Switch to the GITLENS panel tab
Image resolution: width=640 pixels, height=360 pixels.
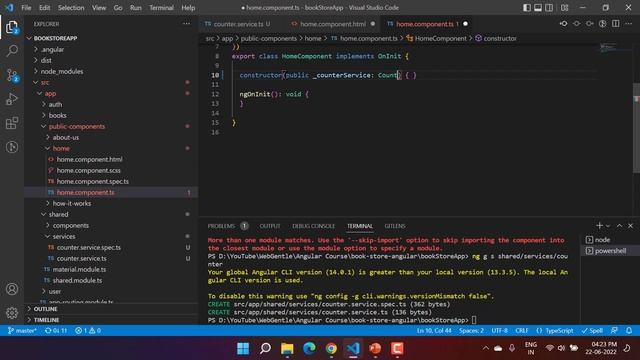pos(395,226)
